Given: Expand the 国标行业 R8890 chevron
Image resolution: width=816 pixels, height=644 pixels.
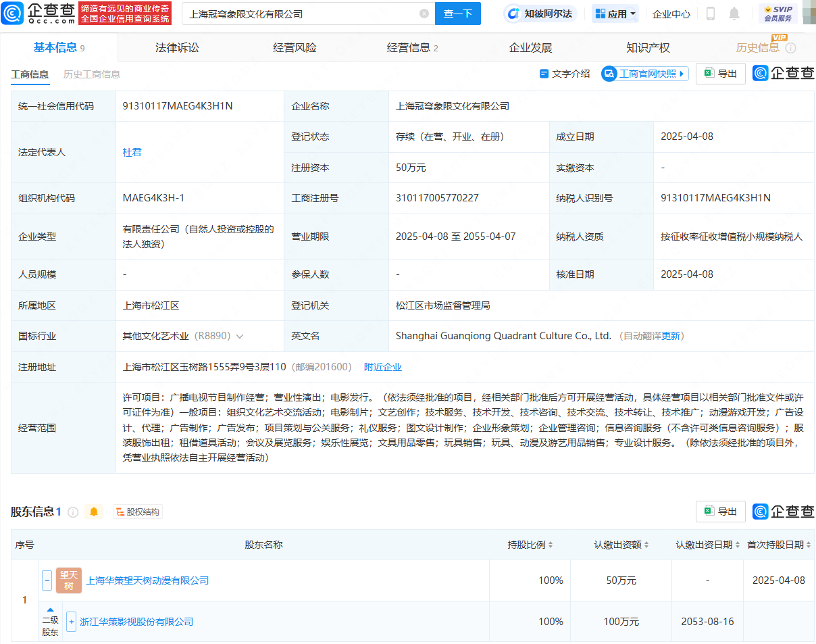Looking at the screenshot, I should 240,336.
